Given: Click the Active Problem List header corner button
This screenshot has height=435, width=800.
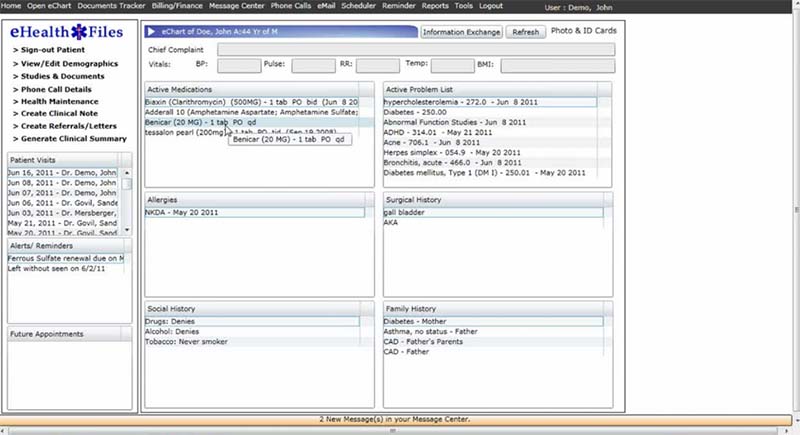Looking at the screenshot, I should click(x=604, y=89).
